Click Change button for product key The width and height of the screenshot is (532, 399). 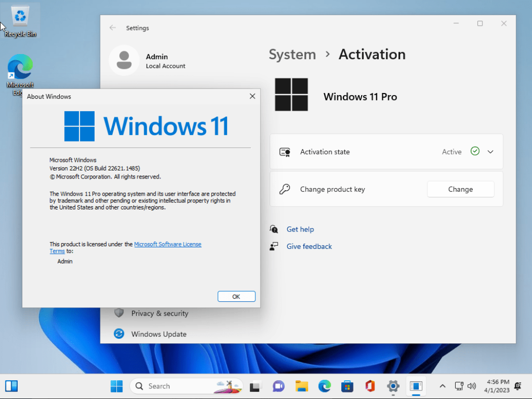coord(460,189)
